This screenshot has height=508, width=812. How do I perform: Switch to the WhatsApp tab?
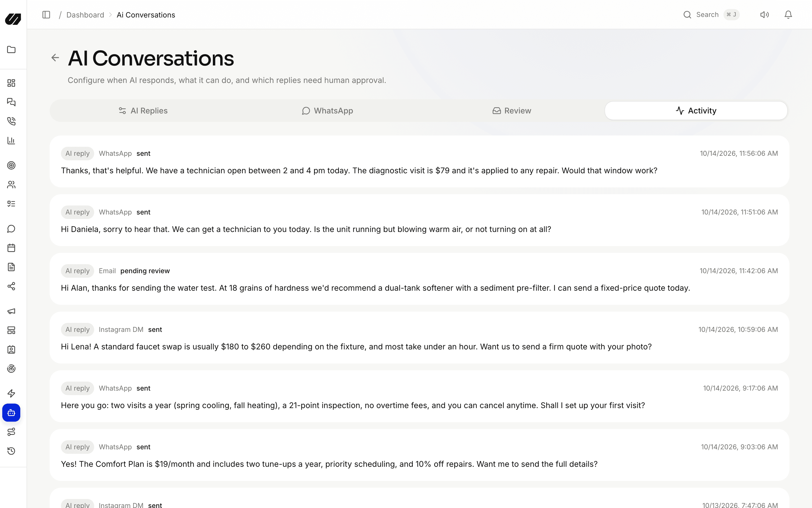pyautogui.click(x=327, y=111)
